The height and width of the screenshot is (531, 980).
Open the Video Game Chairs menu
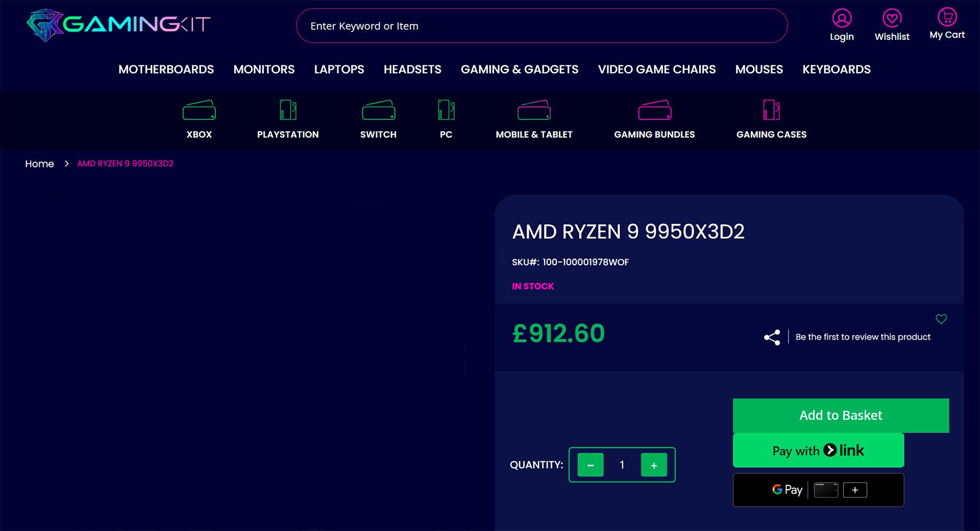[x=656, y=69]
